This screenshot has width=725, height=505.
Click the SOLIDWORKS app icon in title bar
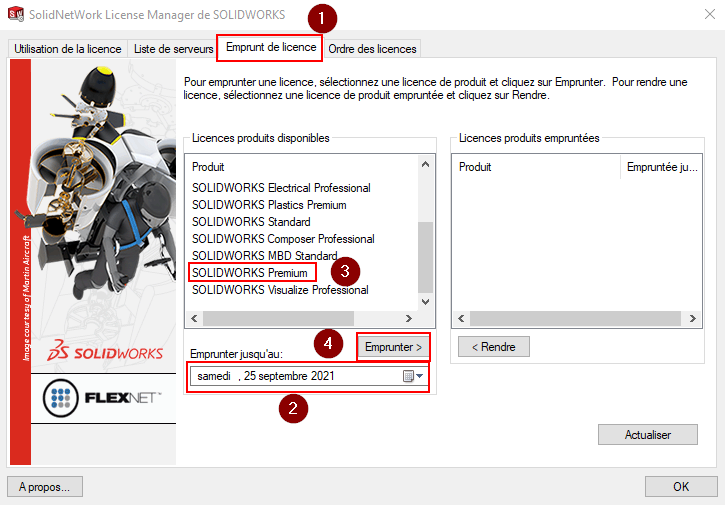(x=16, y=14)
